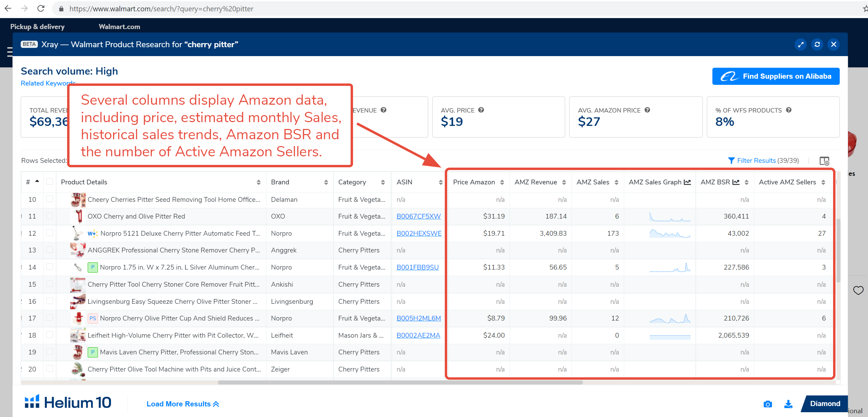868x417 pixels.
Task: Switch to Walmart.com tab
Action: (119, 27)
